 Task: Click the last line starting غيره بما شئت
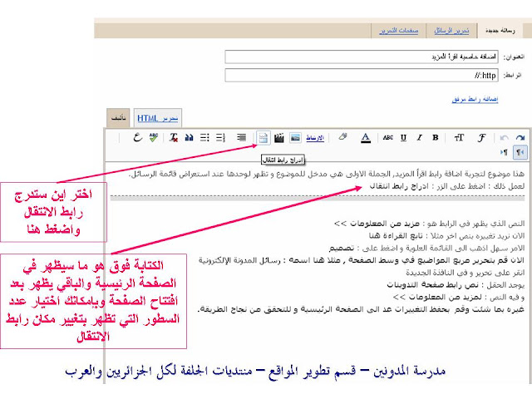(361, 309)
